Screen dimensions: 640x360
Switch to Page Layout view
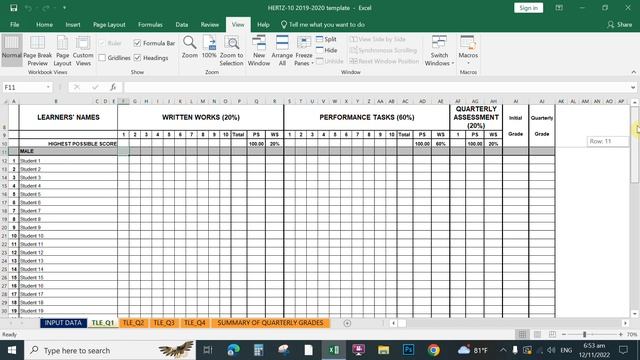coord(62,51)
